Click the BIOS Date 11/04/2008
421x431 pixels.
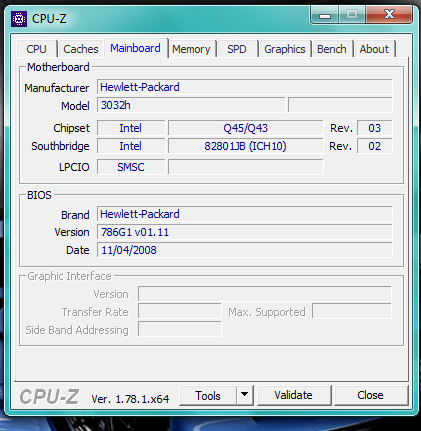click(x=245, y=250)
